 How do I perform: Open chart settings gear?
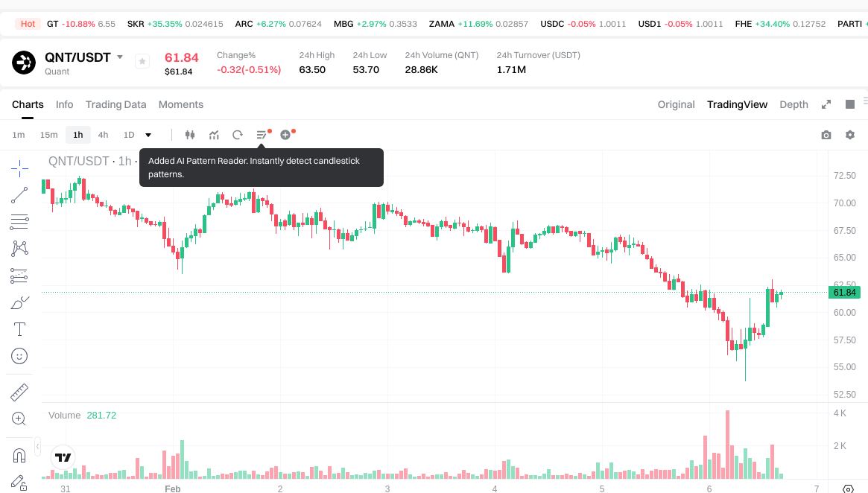tap(850, 135)
